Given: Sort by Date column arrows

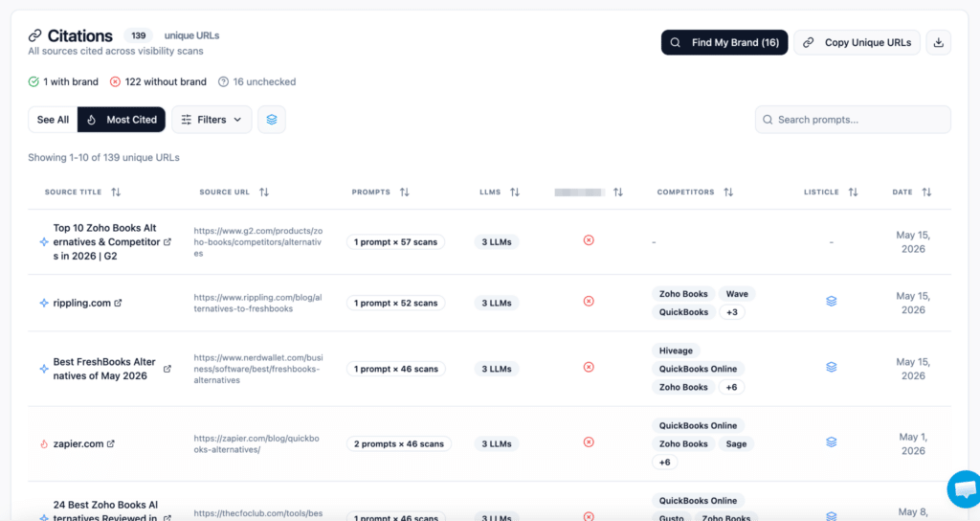Looking at the screenshot, I should coord(926,192).
